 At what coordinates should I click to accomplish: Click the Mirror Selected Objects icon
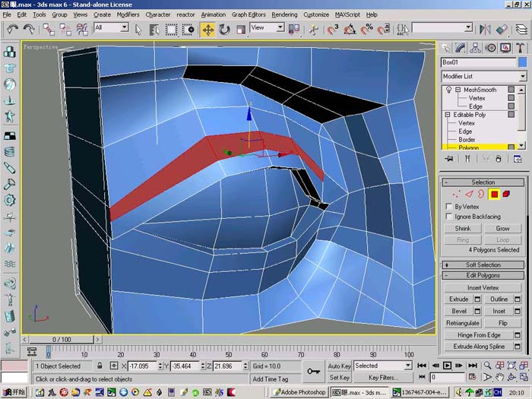485,30
